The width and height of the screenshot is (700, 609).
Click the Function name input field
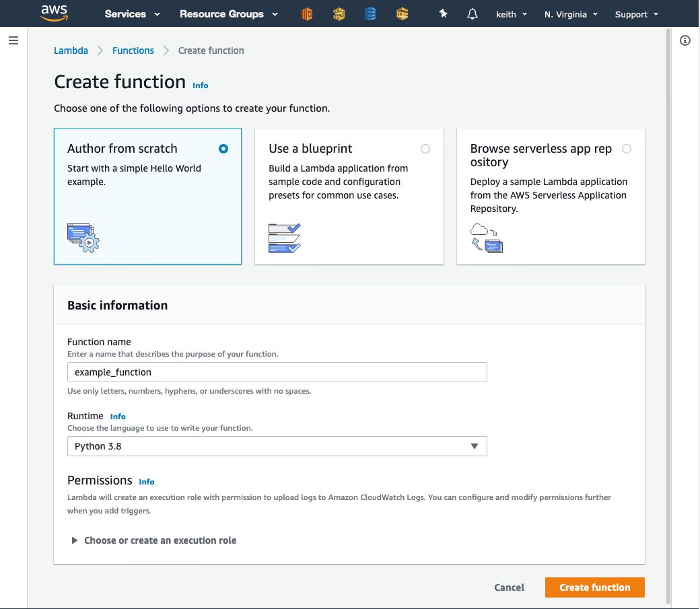(x=277, y=372)
